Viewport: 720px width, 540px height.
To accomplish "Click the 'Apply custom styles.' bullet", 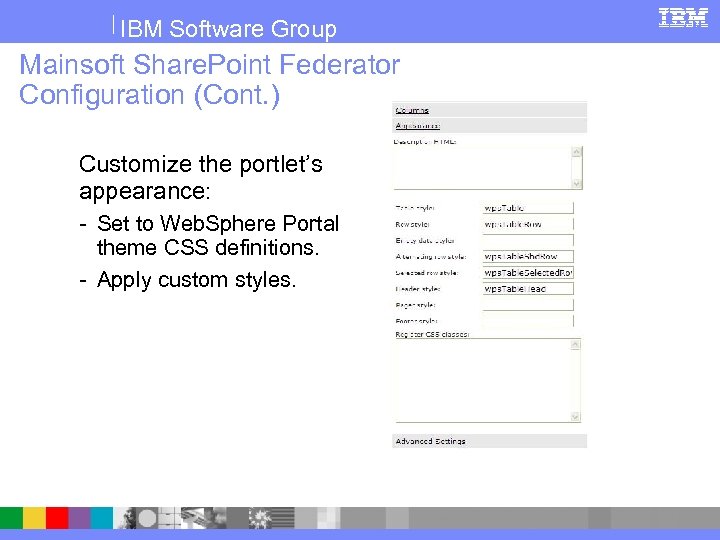I will (x=197, y=280).
